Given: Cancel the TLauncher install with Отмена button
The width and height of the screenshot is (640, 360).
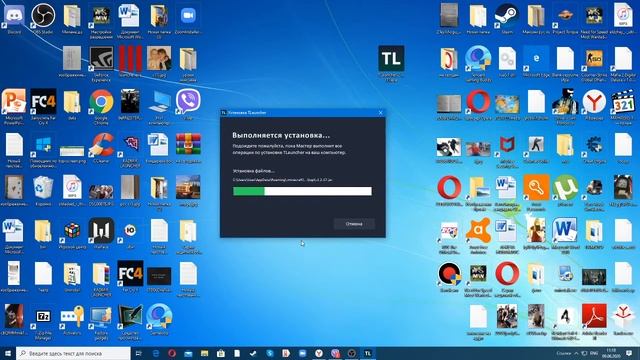Looking at the screenshot, I should click(x=353, y=224).
